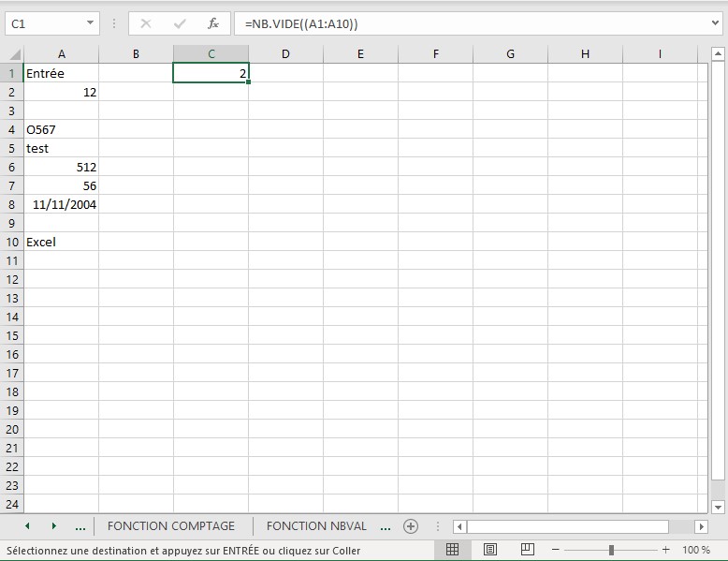
Task: Click the horizontal scrollbar track
Action: 681,526
